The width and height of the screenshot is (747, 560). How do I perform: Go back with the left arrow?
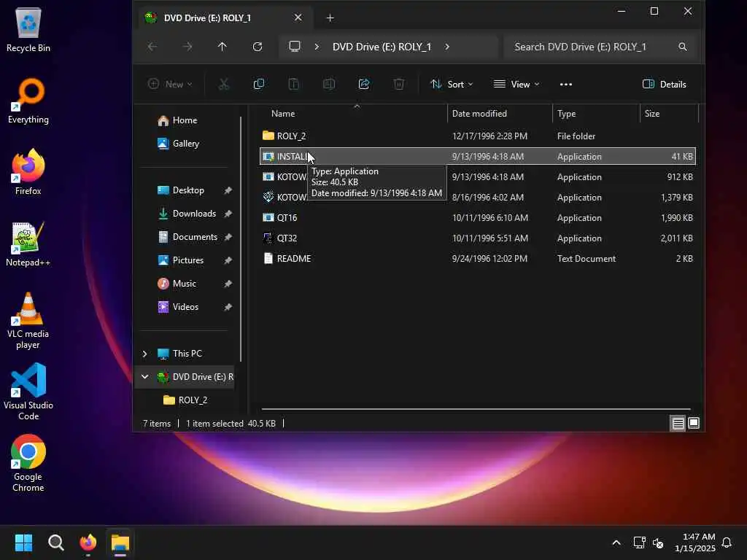click(152, 47)
